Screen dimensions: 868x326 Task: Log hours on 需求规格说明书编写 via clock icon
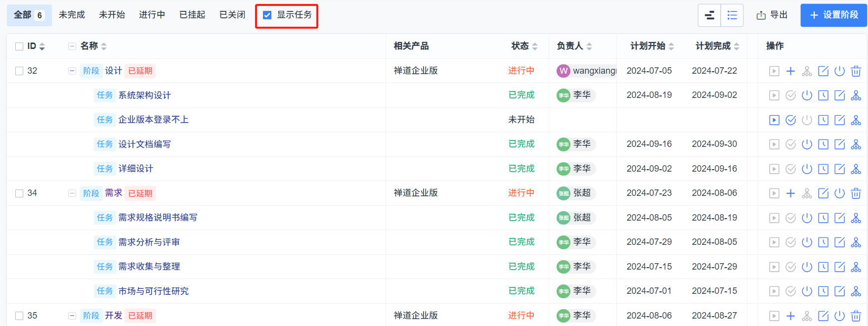coord(824,218)
